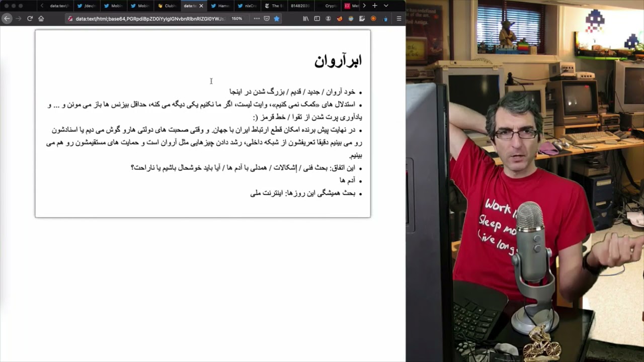This screenshot has width=644, height=362.
Task: Switch to the /dev/n Twitter tab
Action: tap(87, 6)
